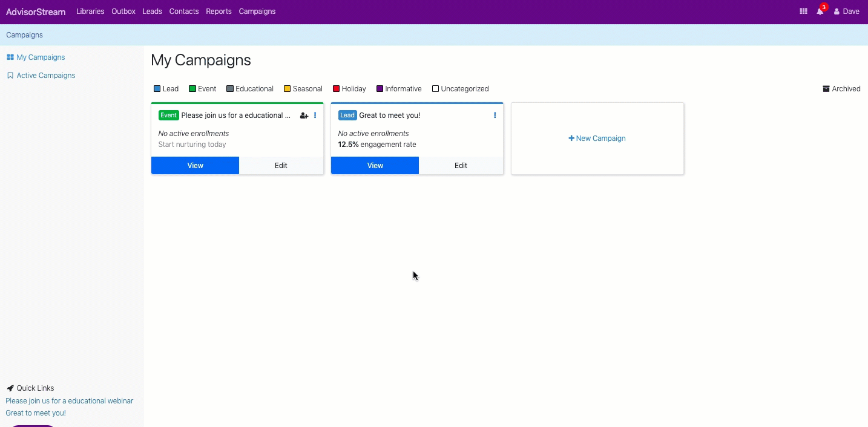Click the AdvisorStream logo

coord(36,11)
